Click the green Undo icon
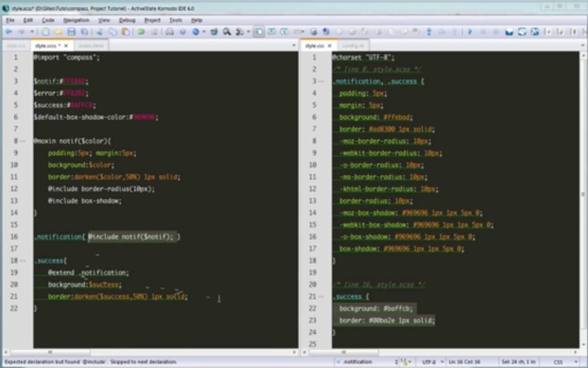The height and width of the screenshot is (368, 588). pos(141,32)
